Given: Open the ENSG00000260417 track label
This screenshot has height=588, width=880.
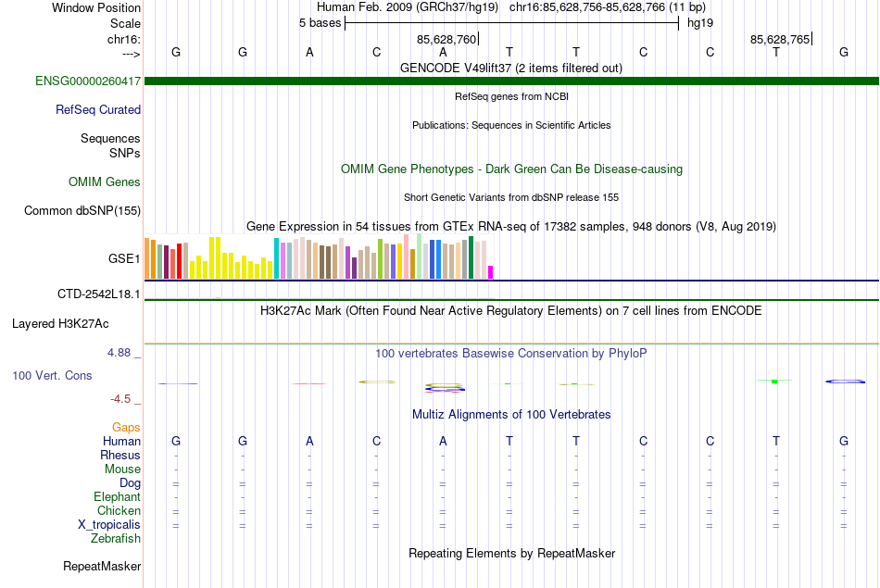Looking at the screenshot, I should (x=88, y=81).
